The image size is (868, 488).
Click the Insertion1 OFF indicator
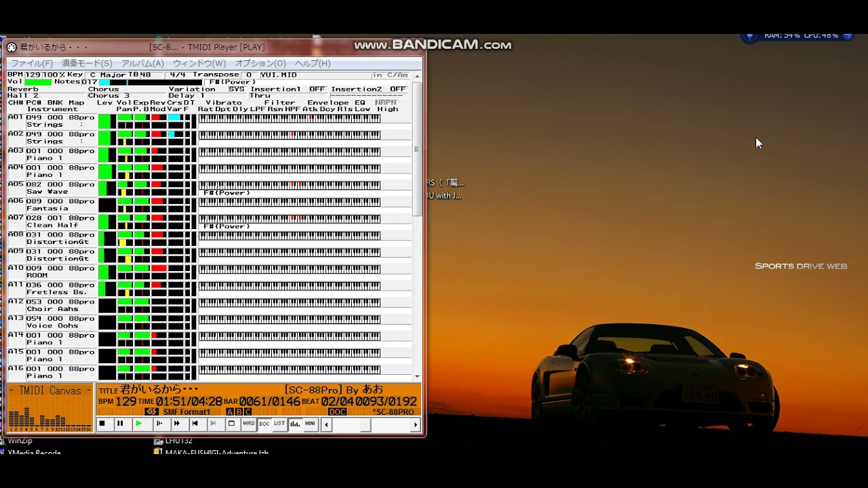317,89
